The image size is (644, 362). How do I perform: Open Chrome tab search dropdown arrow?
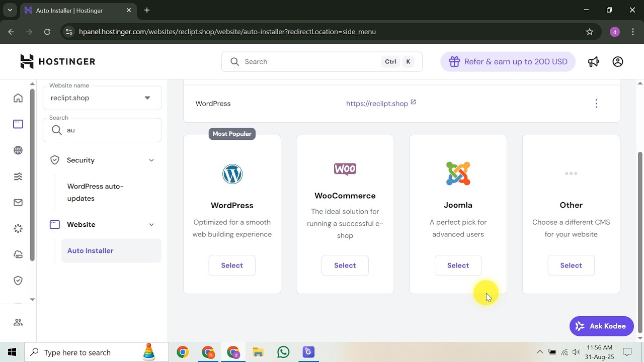pyautogui.click(x=10, y=10)
